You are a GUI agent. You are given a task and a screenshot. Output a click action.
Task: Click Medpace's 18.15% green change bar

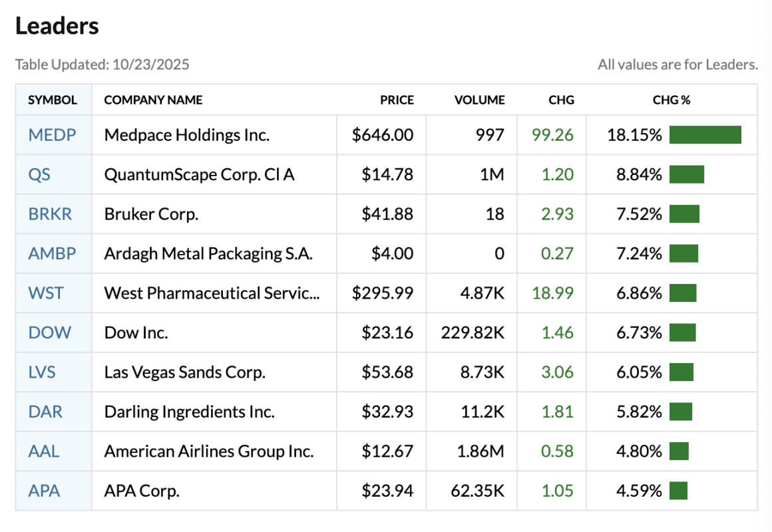click(x=705, y=135)
